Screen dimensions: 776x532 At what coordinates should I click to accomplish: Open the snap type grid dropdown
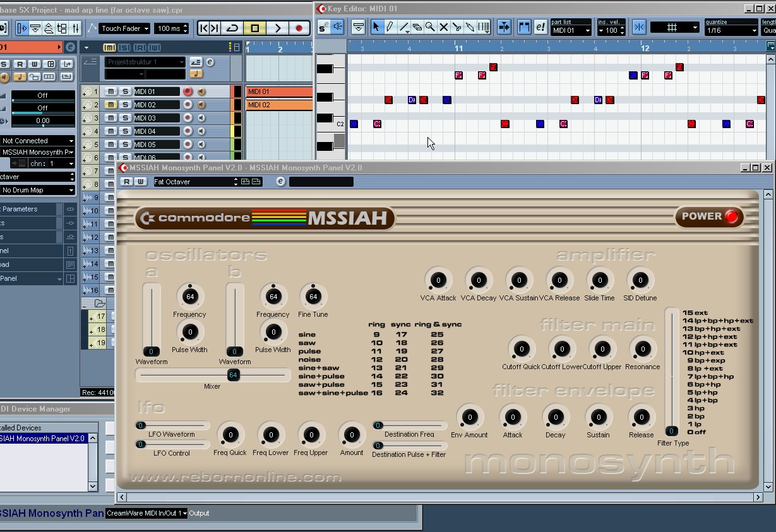click(675, 28)
